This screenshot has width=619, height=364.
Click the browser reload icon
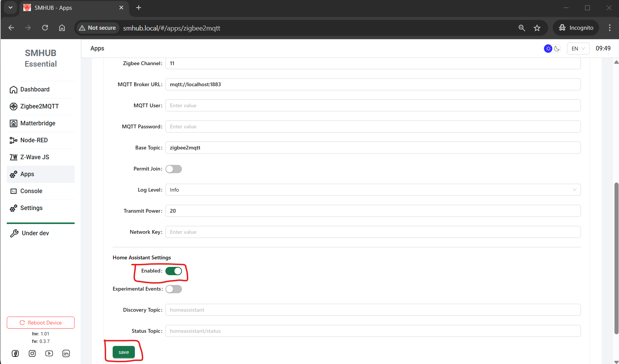click(45, 28)
